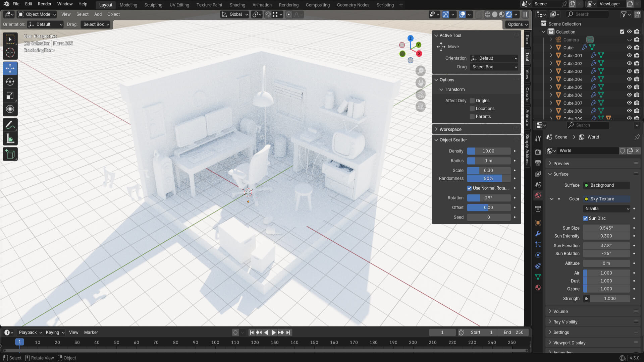644x362 pixels.
Task: Open the Render menu
Action: pos(45,4)
